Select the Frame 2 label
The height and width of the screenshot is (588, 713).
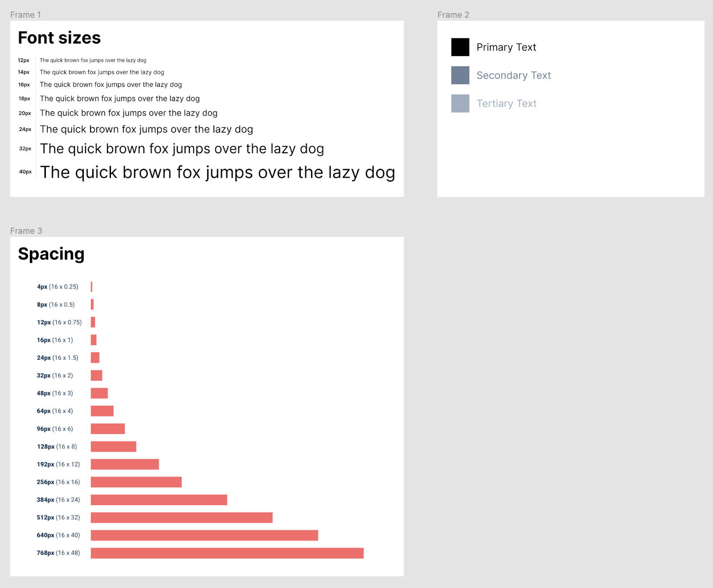click(x=453, y=15)
